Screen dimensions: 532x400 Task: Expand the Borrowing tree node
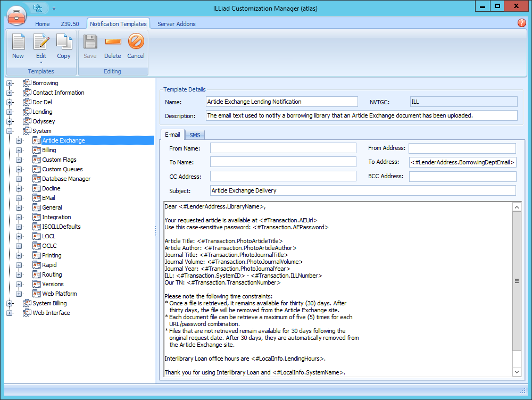click(10, 83)
